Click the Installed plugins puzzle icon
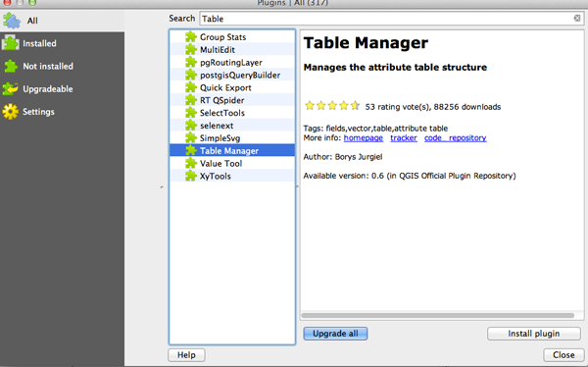 click(10, 43)
